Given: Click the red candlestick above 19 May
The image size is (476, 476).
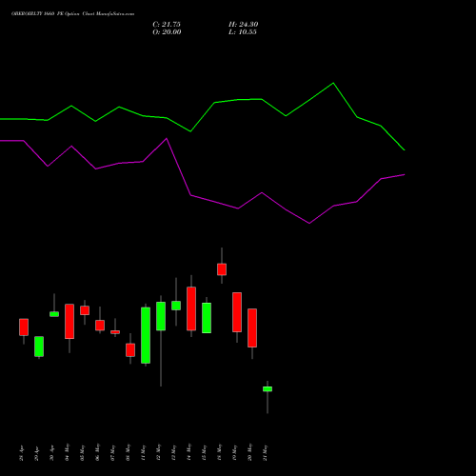Looking at the screenshot, I should [x=237, y=312].
